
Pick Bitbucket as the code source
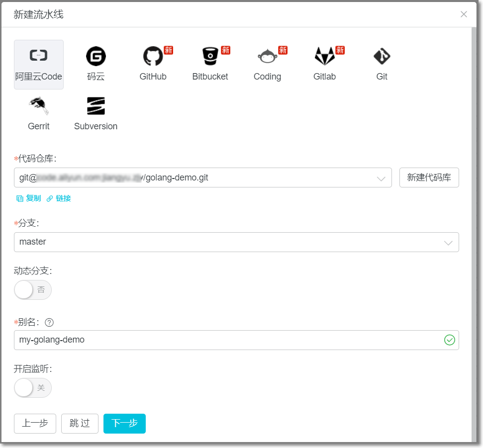tap(210, 64)
